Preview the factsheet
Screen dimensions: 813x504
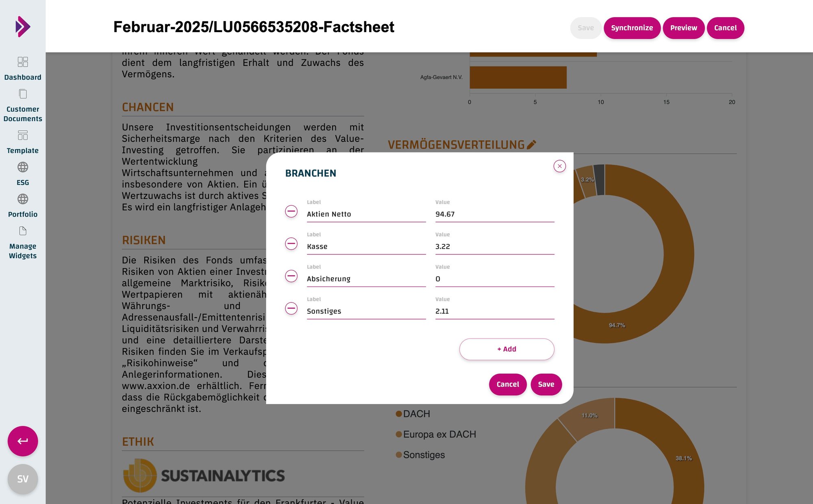pyautogui.click(x=683, y=28)
